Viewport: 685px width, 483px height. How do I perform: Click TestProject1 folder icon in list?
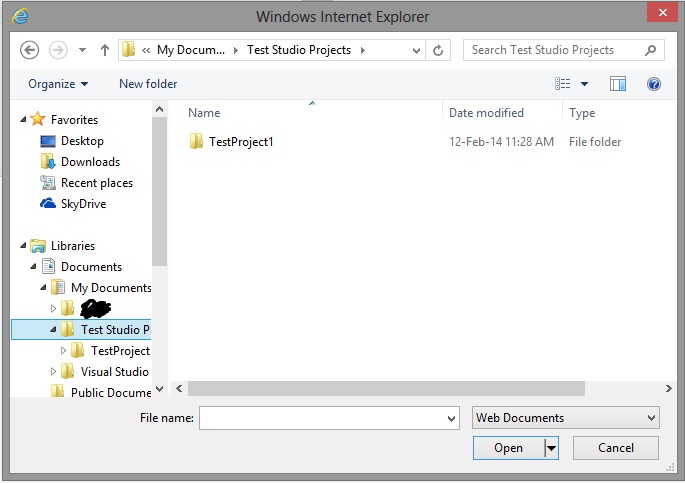[197, 141]
